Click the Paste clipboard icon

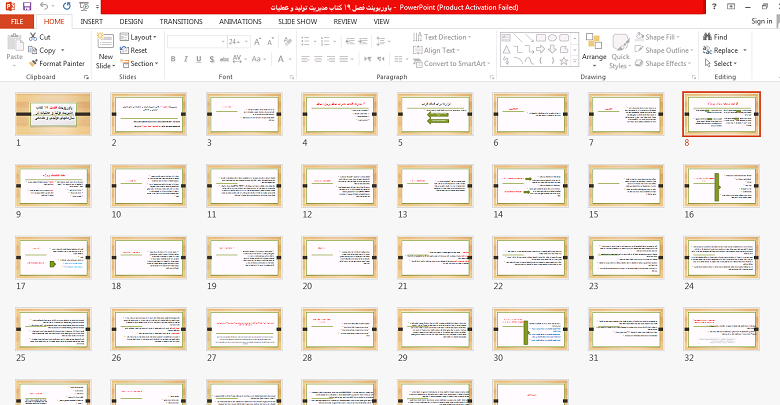coord(14,43)
